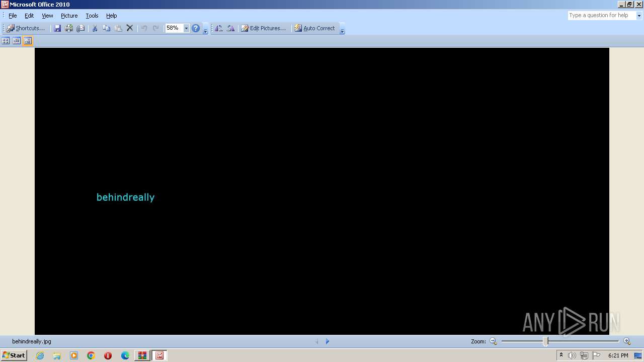Open the View menu
Image resolution: width=644 pixels, height=362 pixels.
(47, 16)
